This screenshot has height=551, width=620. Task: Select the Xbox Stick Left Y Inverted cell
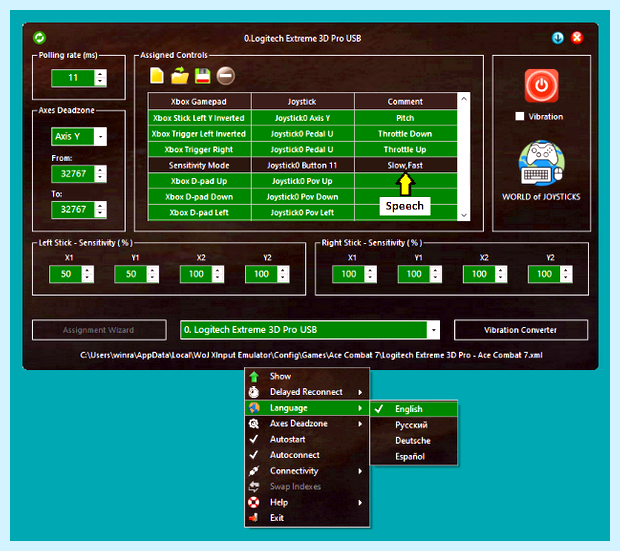pyautogui.click(x=199, y=118)
